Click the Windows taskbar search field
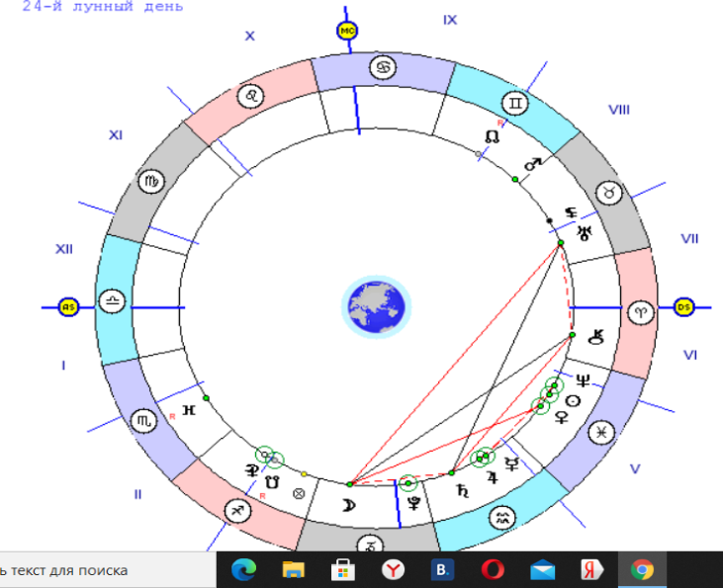This screenshot has height=588, width=723. tap(99, 569)
